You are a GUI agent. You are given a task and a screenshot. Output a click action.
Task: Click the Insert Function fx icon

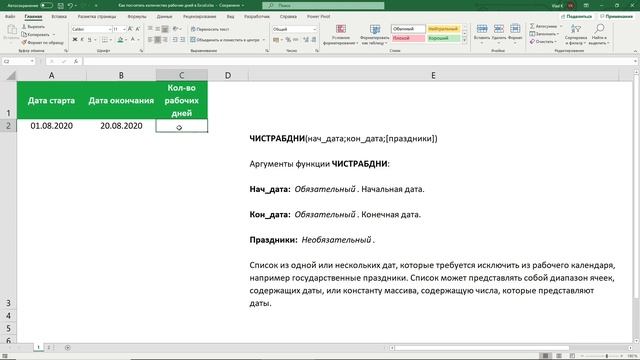coord(76,61)
